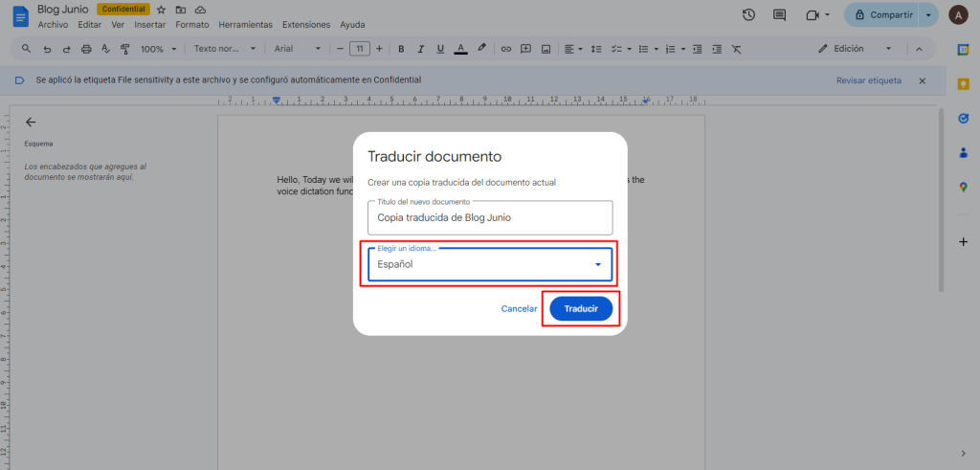Image resolution: width=980 pixels, height=470 pixels.
Task: Toggle underline formatting
Action: (x=440, y=49)
